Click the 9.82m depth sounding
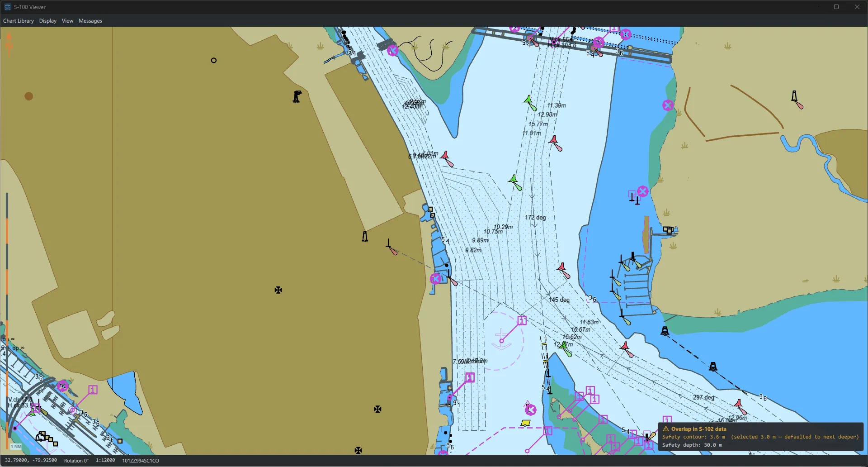The height and width of the screenshot is (467, 868). pos(473,250)
